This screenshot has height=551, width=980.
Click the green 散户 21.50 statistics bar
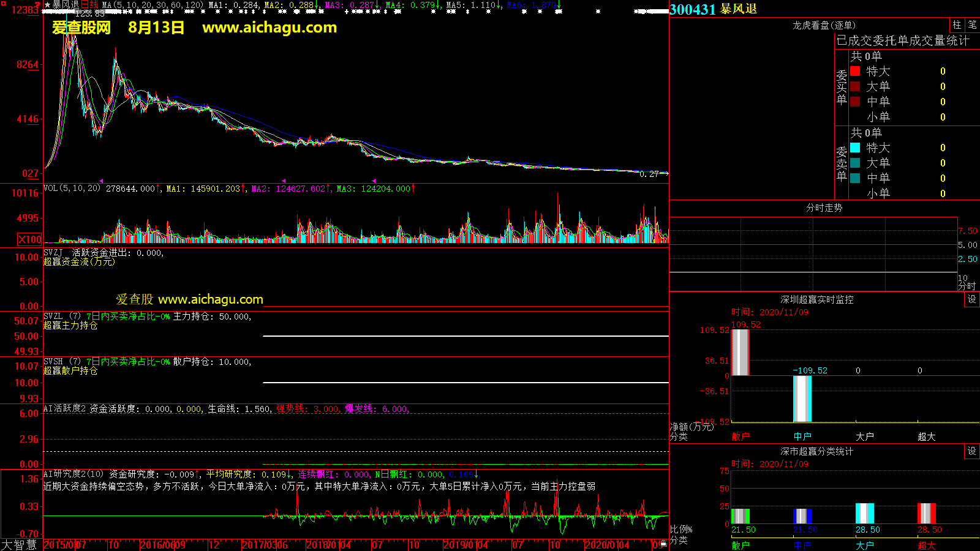741,515
